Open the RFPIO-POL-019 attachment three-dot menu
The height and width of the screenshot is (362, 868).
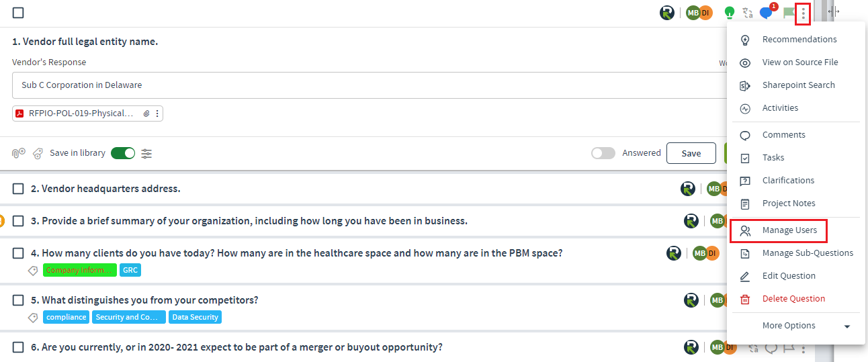click(157, 114)
